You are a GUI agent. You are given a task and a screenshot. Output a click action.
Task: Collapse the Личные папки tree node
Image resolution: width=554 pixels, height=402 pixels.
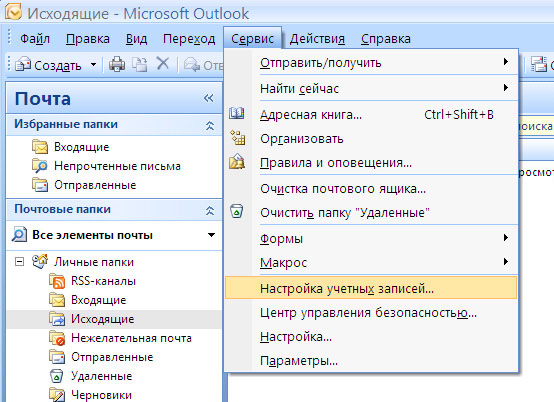19,262
